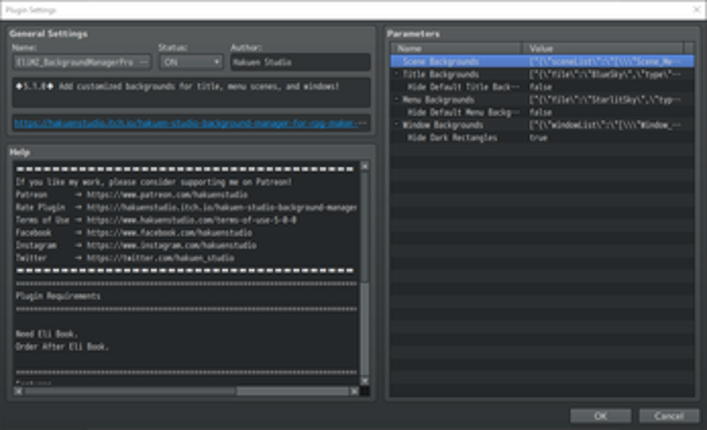Select Hide Default Title Background parameter
The width and height of the screenshot is (707, 430).
pyautogui.click(x=542, y=87)
